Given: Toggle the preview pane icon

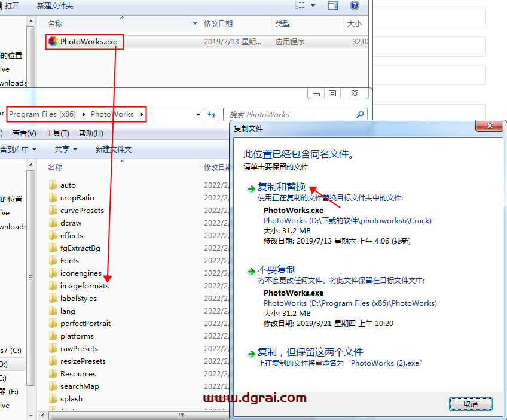Looking at the screenshot, I should pos(332,5).
